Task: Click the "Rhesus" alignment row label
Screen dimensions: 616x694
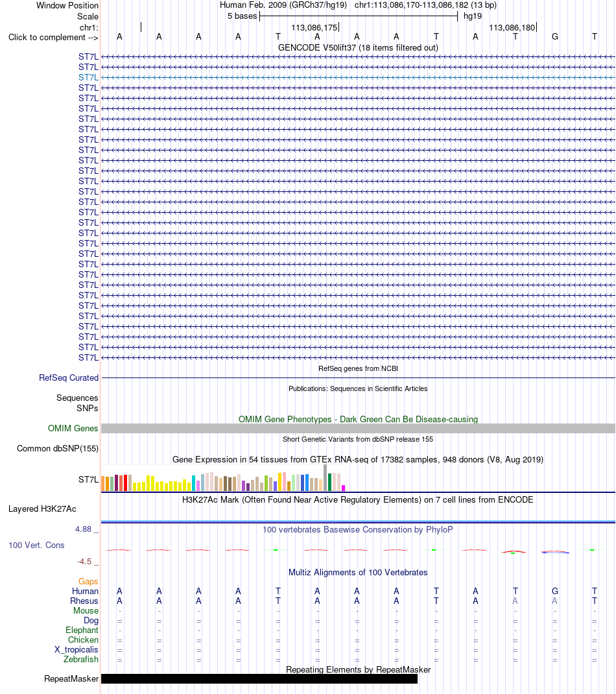Action: (x=84, y=601)
